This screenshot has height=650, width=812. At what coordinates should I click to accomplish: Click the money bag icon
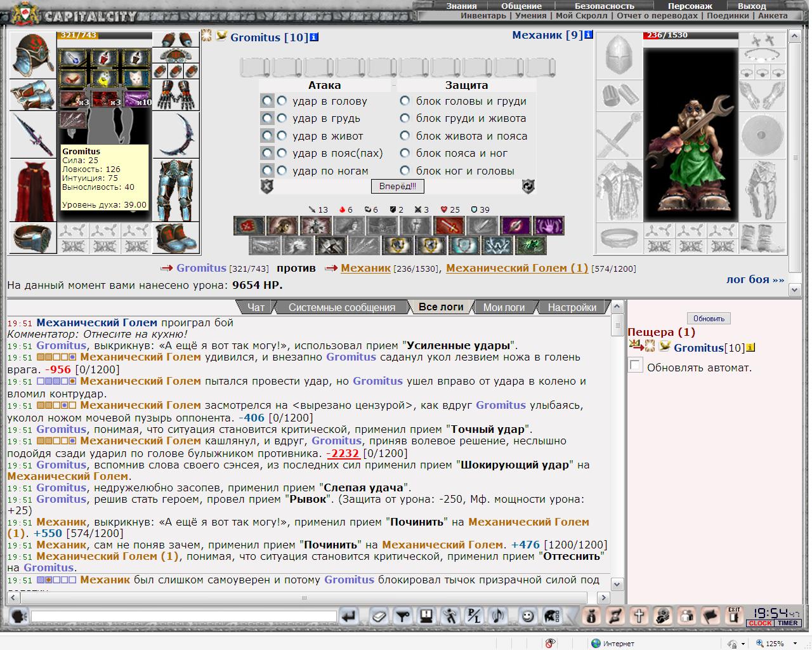click(x=592, y=616)
